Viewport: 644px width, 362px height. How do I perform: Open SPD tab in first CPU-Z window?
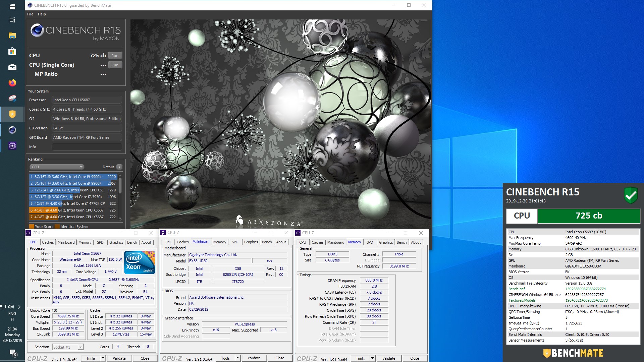click(x=100, y=242)
